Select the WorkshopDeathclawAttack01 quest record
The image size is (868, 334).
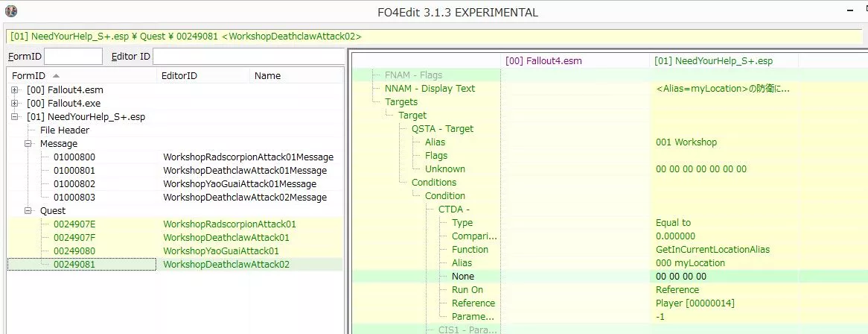point(226,238)
